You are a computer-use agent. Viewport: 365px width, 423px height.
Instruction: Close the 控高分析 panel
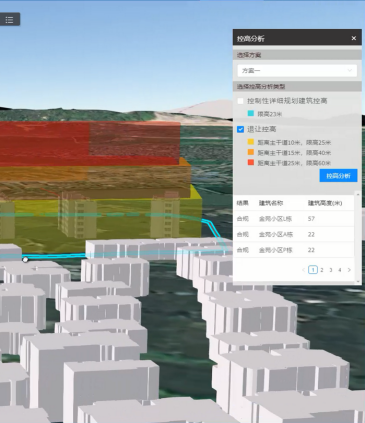tap(354, 38)
